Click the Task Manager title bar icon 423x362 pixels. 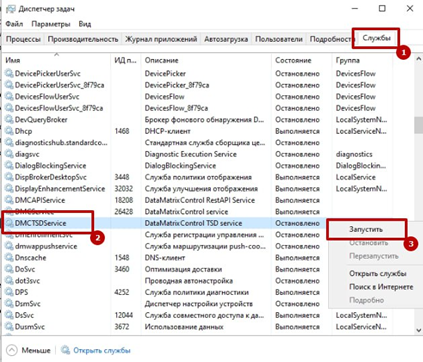tap(11, 9)
